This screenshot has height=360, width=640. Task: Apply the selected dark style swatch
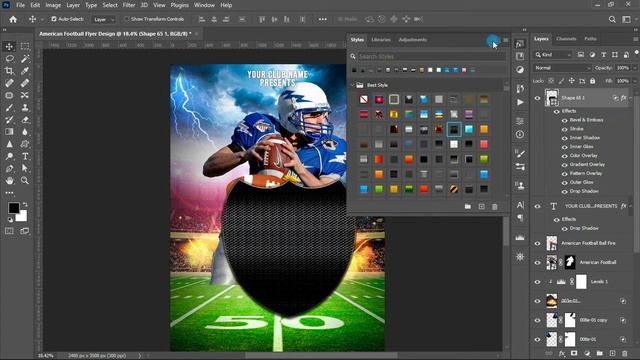tap(454, 129)
